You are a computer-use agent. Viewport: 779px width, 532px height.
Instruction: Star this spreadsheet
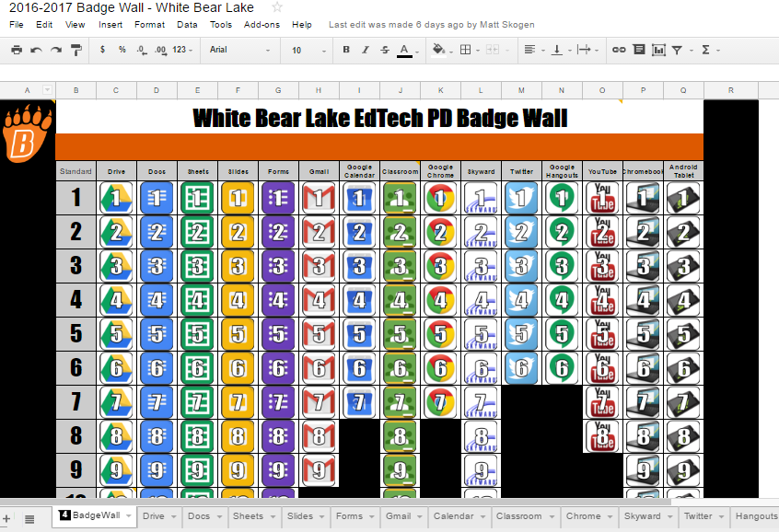coord(277,7)
